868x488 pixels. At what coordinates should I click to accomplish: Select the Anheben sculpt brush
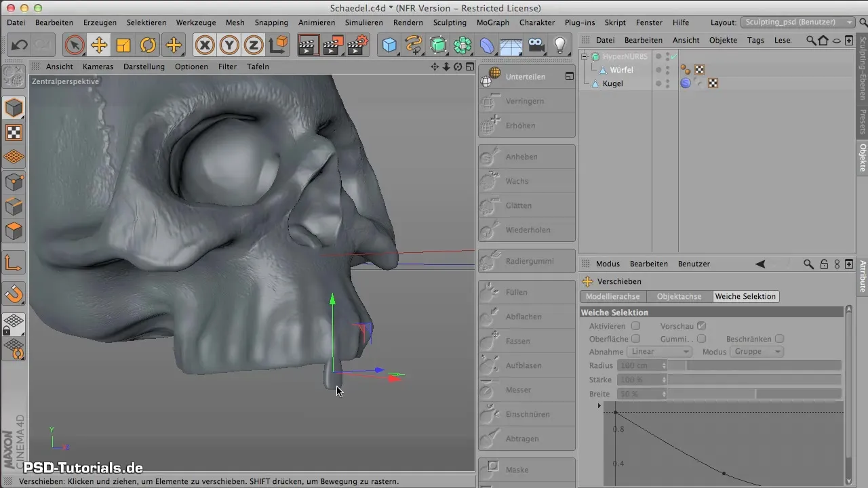526,157
